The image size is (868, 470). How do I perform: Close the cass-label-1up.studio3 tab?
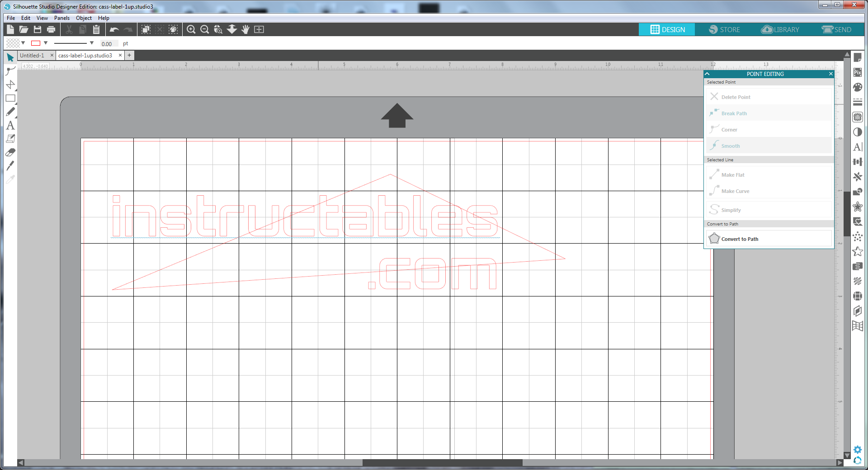[120, 55]
